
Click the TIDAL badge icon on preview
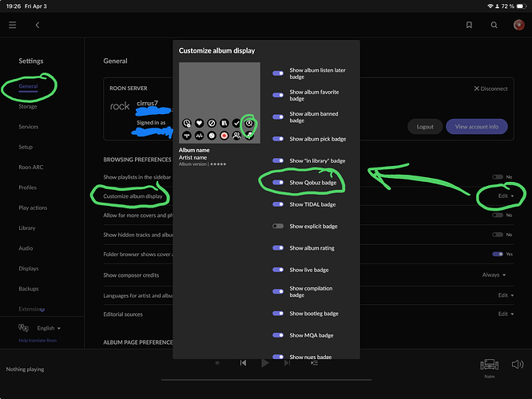click(187, 136)
